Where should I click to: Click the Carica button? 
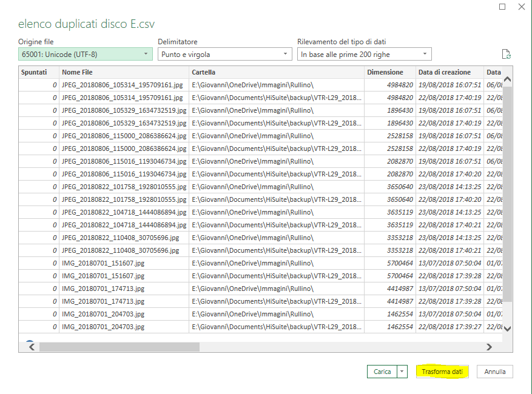pyautogui.click(x=382, y=372)
